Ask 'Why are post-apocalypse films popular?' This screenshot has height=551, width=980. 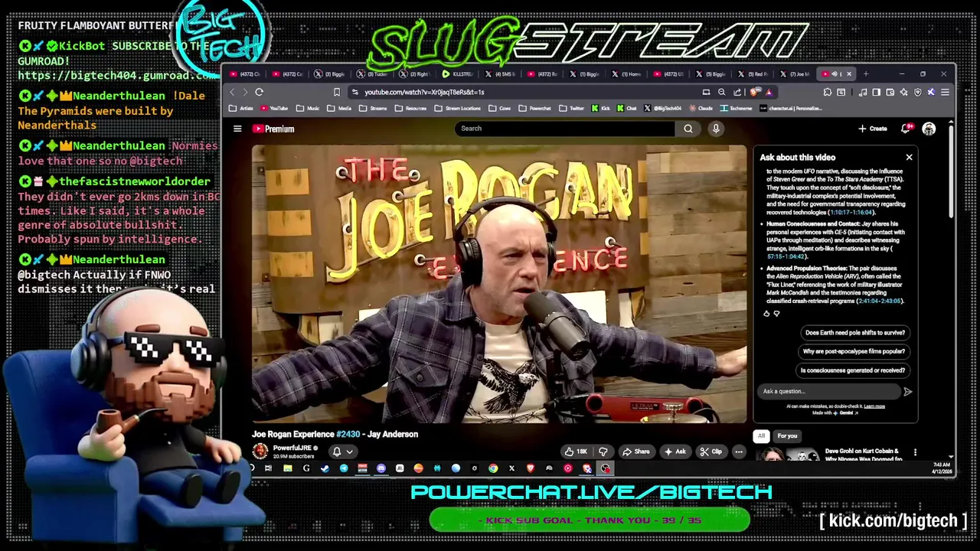[x=854, y=351]
